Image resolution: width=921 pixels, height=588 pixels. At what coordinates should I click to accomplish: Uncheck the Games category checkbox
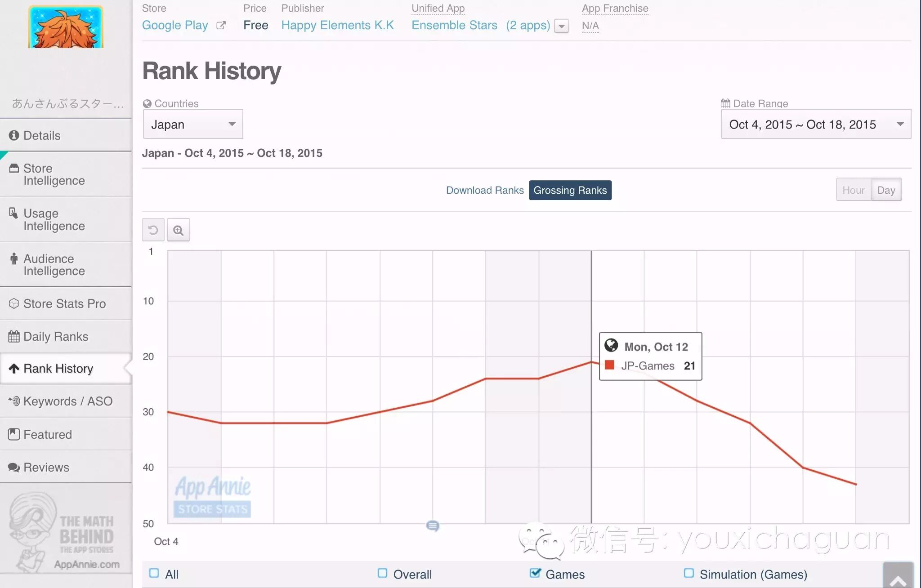coord(535,573)
